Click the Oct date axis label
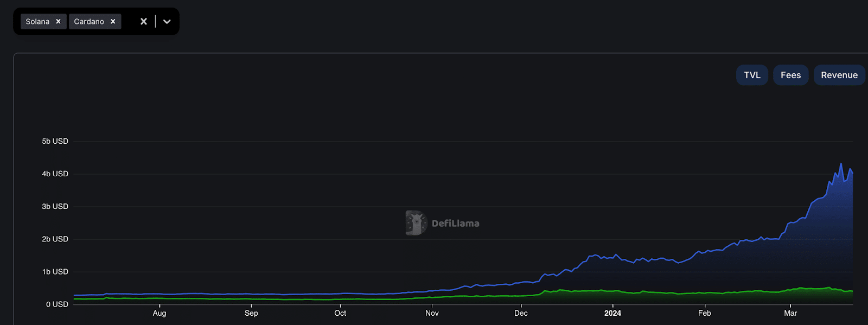868x325 pixels. click(x=340, y=313)
